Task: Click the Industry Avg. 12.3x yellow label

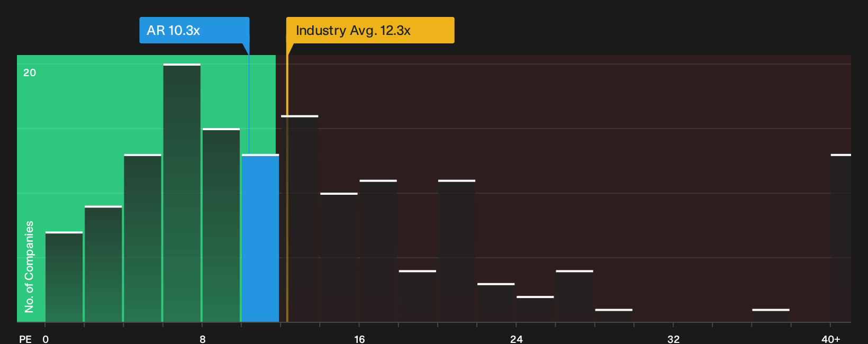Action: click(370, 30)
